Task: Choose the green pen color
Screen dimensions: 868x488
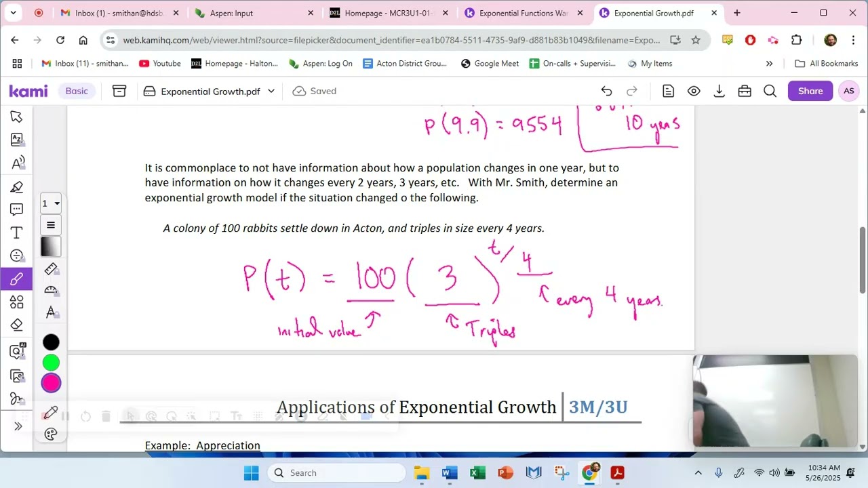Action: point(51,363)
